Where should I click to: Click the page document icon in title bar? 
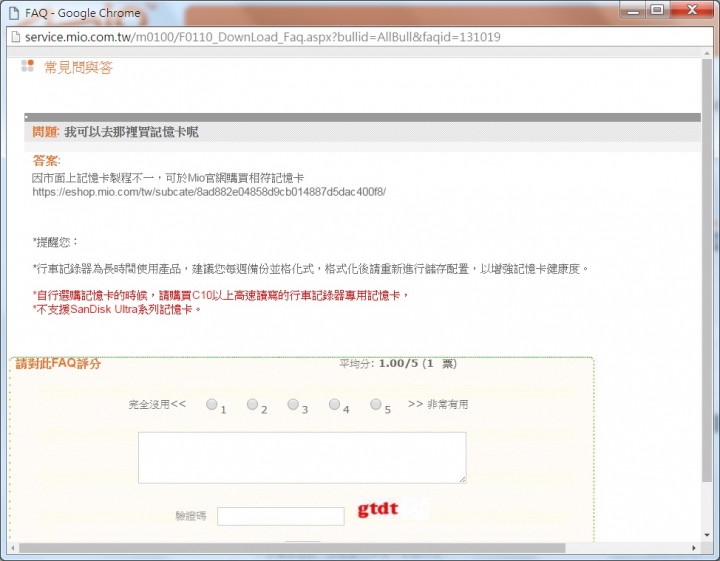[x=14, y=13]
